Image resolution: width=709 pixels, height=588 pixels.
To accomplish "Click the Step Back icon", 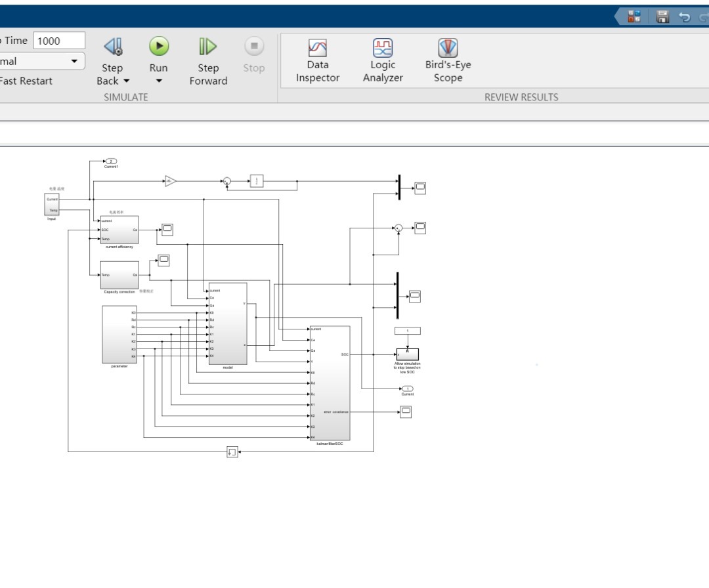I will tap(113, 47).
